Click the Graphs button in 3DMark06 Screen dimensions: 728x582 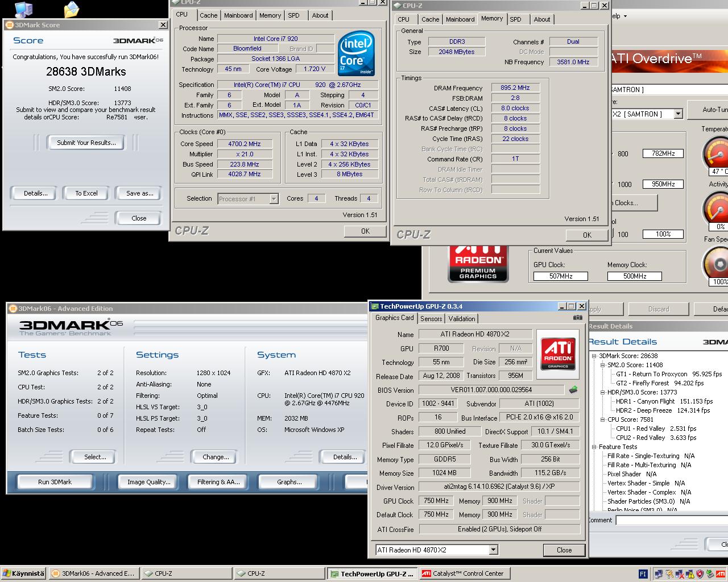(289, 482)
